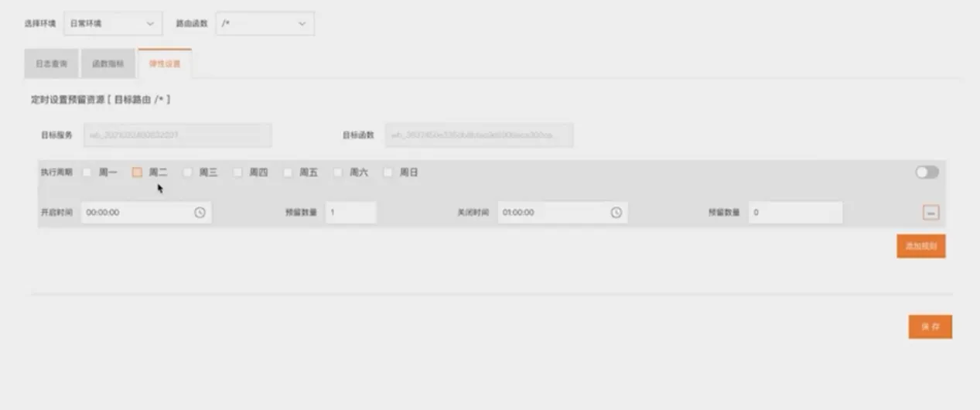Image resolution: width=980 pixels, height=410 pixels.
Task: Click the disabled 目标函数 field
Action: click(479, 135)
